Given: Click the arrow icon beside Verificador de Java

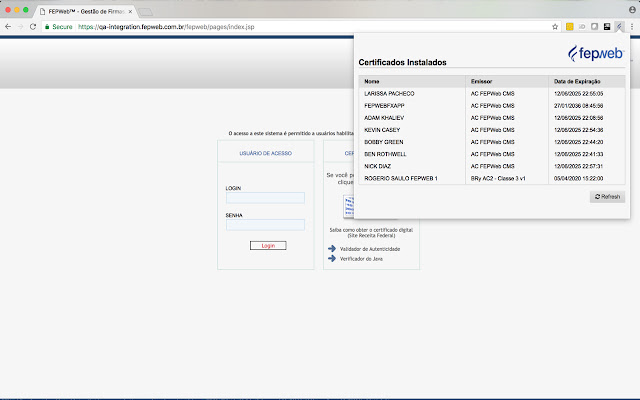Looking at the screenshot, I should (332, 258).
